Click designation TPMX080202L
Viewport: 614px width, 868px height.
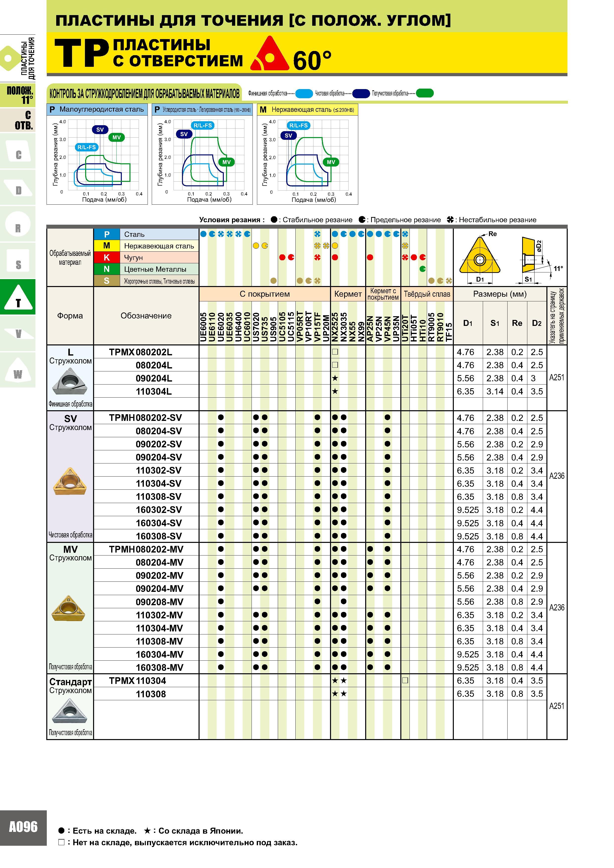click(x=140, y=352)
